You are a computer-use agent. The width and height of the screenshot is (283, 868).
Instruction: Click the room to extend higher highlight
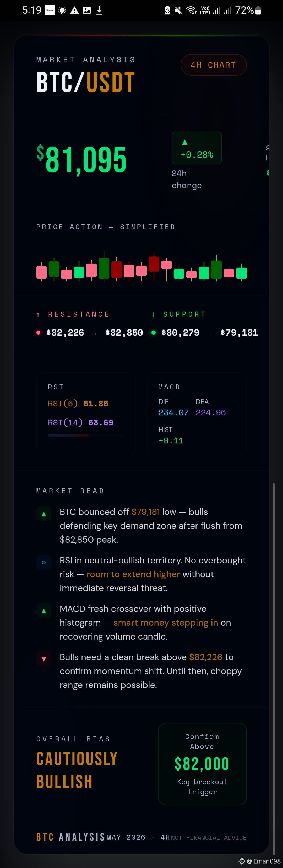(133, 574)
